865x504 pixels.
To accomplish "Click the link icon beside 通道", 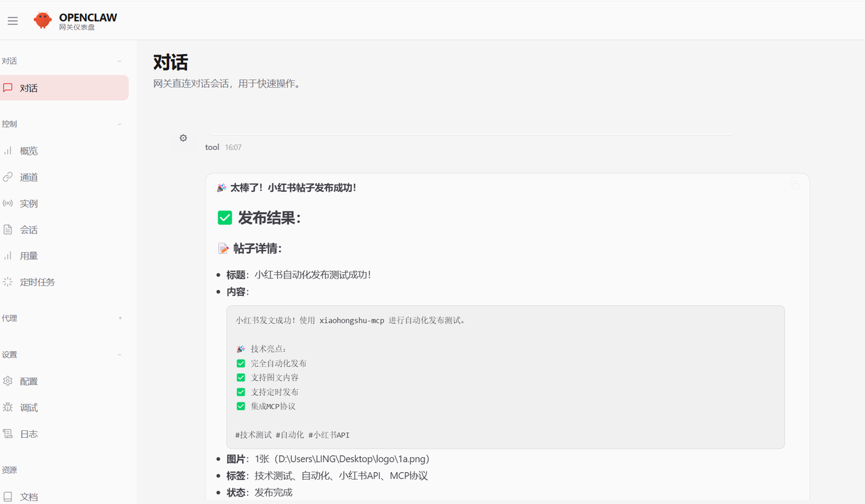I will coord(8,177).
